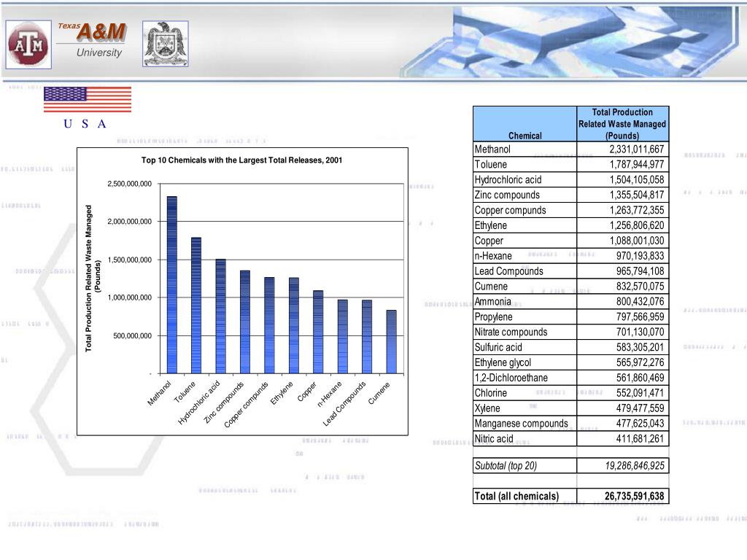747x560 pixels.
Task: Click the maroon ATM logo emblem
Action: point(28,44)
